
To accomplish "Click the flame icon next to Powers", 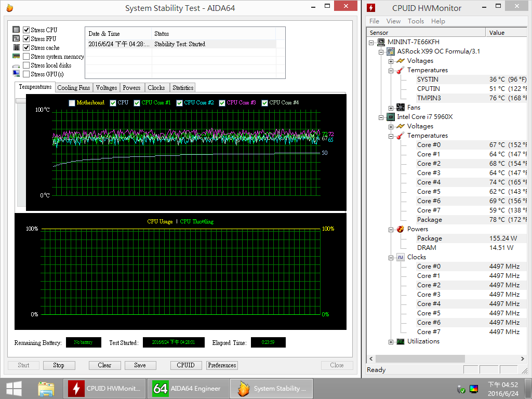I will click(401, 229).
